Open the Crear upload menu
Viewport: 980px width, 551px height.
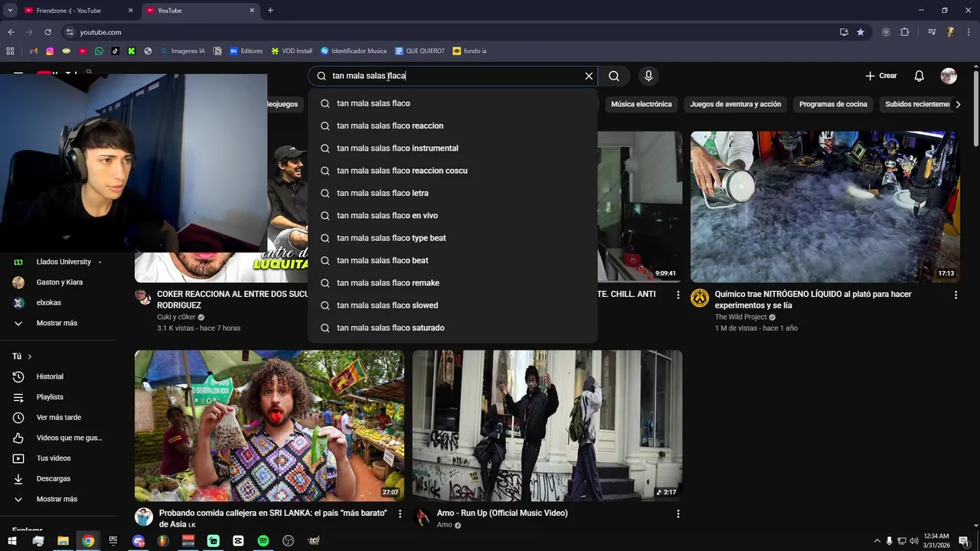click(x=880, y=76)
